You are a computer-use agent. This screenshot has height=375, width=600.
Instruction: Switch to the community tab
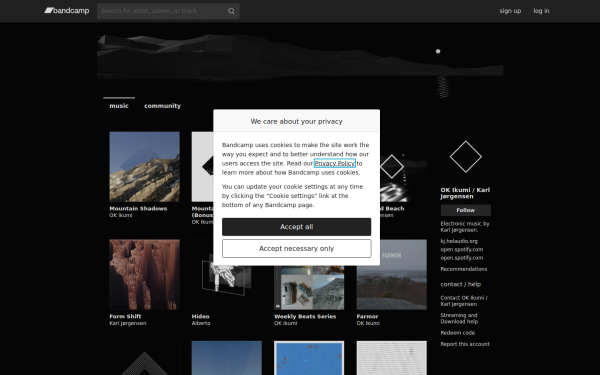162,106
